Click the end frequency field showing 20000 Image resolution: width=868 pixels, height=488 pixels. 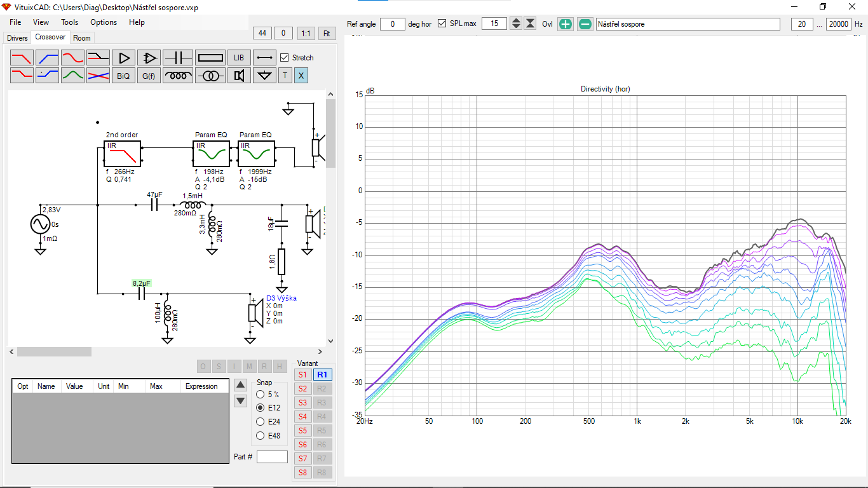tap(839, 24)
